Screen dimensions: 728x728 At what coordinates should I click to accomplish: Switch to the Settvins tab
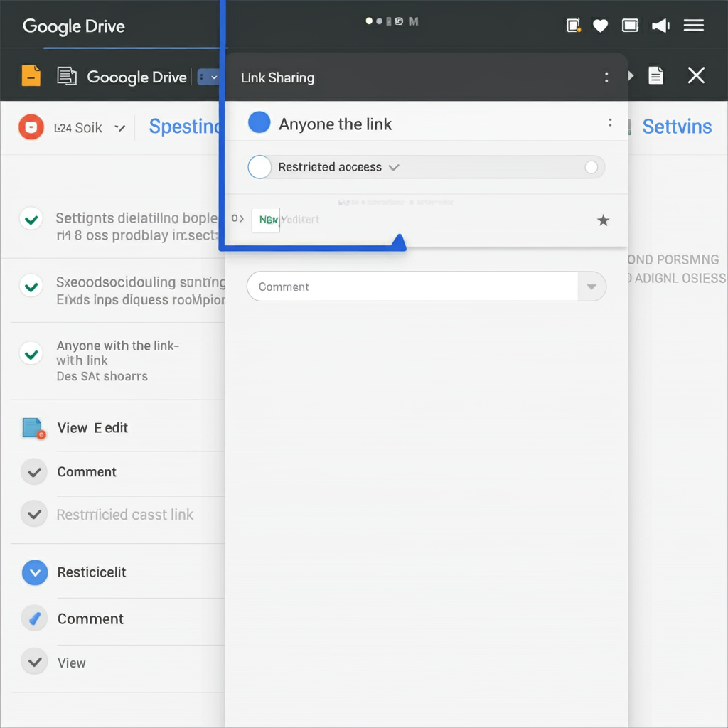pyautogui.click(x=677, y=127)
